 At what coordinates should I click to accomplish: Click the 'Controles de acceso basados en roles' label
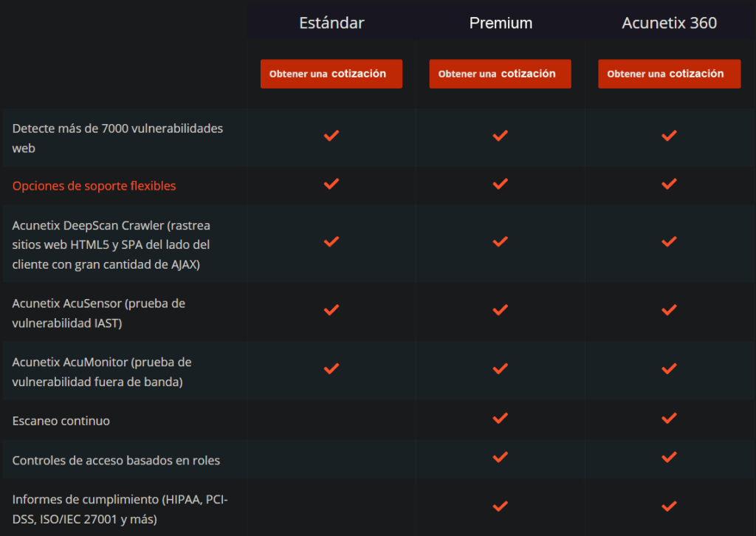(x=116, y=461)
